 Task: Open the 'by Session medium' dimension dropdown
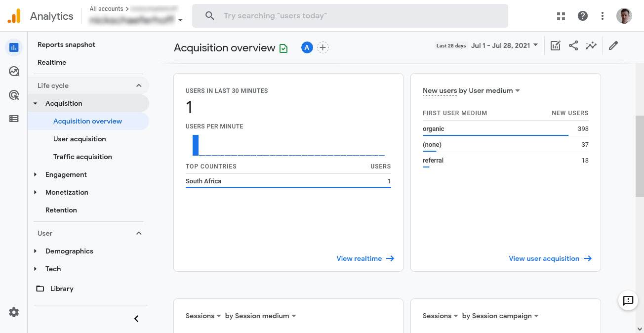tap(261, 316)
